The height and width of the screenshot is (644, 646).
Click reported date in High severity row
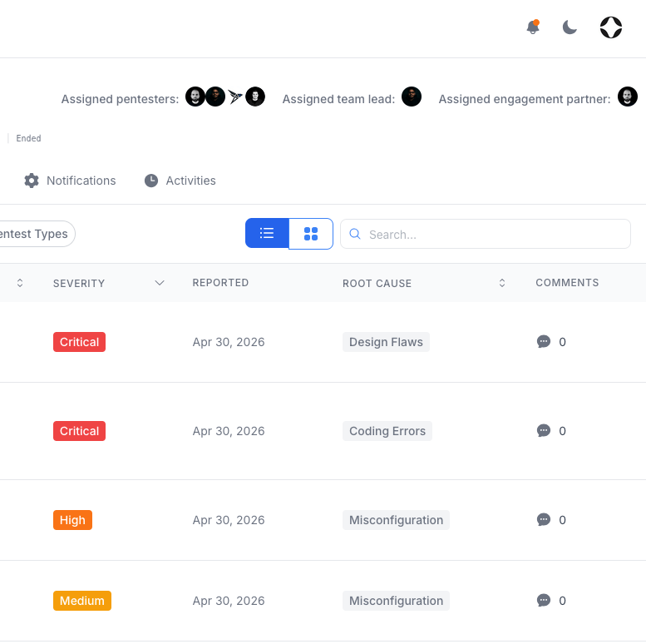point(229,520)
